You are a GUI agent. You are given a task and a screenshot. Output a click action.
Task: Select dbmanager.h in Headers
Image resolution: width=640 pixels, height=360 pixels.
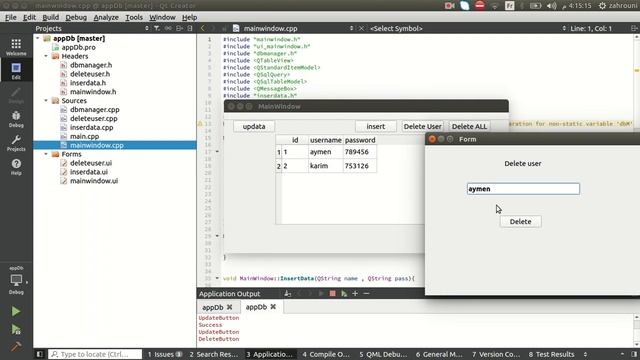(91, 65)
